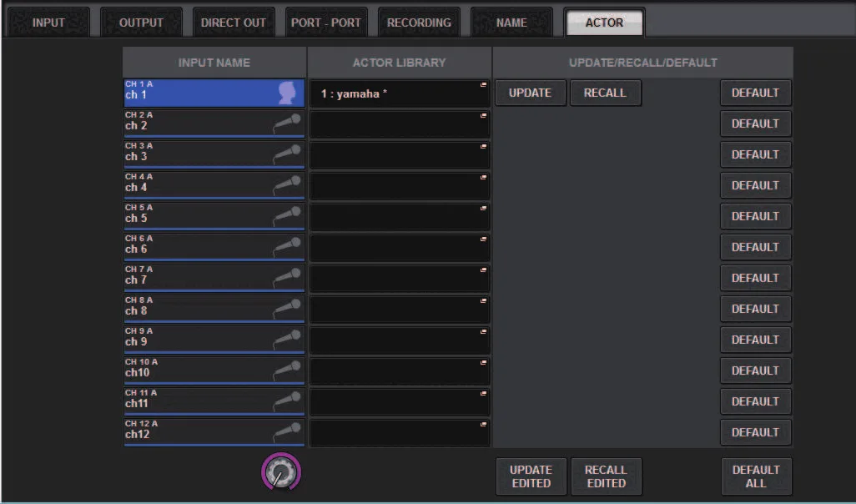This screenshot has width=856, height=504.
Task: Select the CH 4 A input name
Action: point(214,185)
